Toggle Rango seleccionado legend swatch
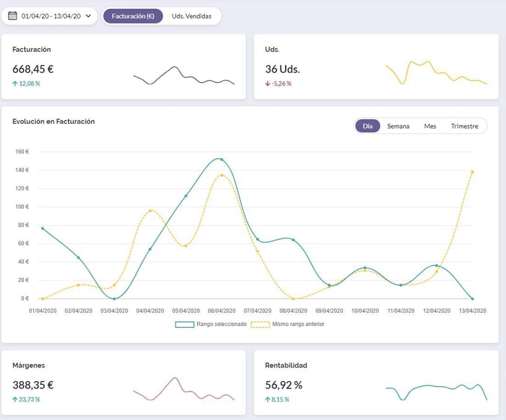This screenshot has width=506, height=420. [184, 325]
